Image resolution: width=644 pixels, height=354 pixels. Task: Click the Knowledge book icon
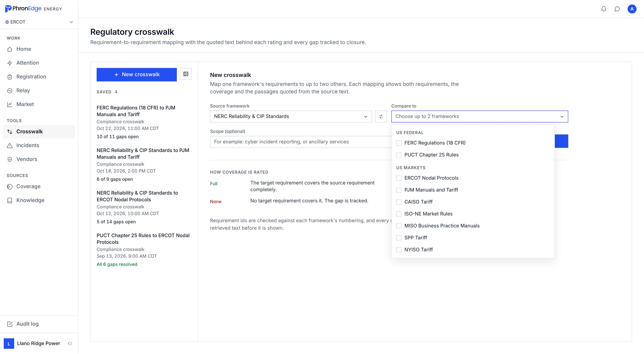coord(10,200)
